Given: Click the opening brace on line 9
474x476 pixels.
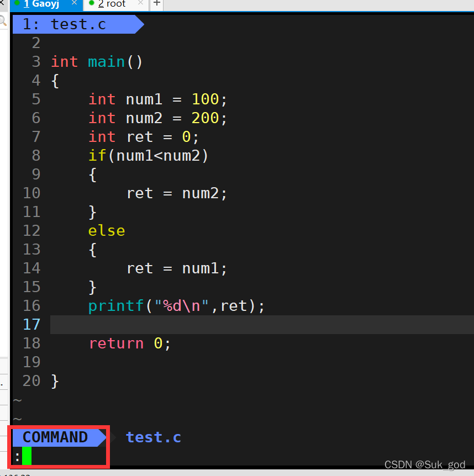Looking at the screenshot, I should (x=92, y=175).
